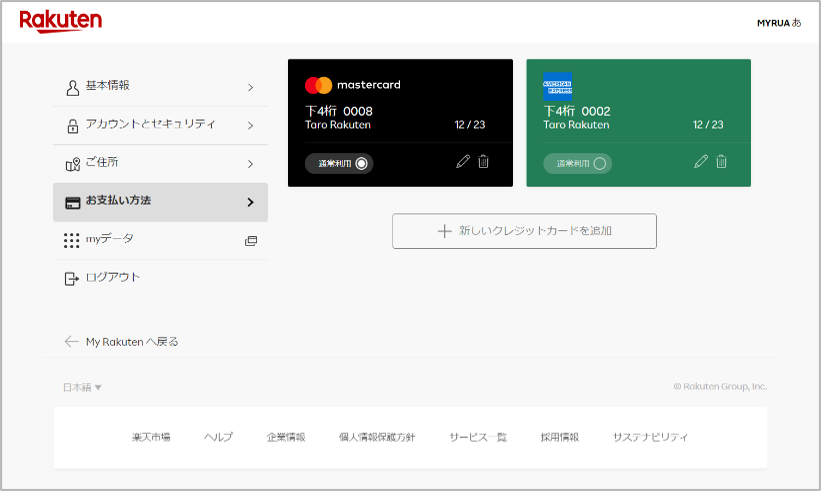The height and width of the screenshot is (491, 821).
Task: Click the MYRUA account name in header
Action: point(779,22)
